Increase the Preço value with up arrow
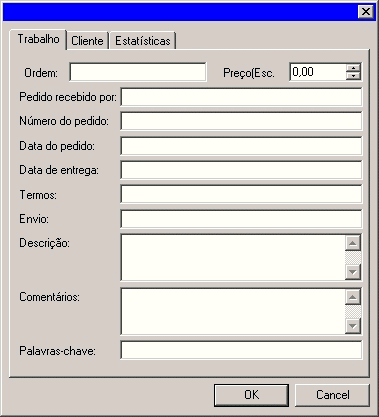Viewport: 379px width, 417px height. (x=353, y=68)
